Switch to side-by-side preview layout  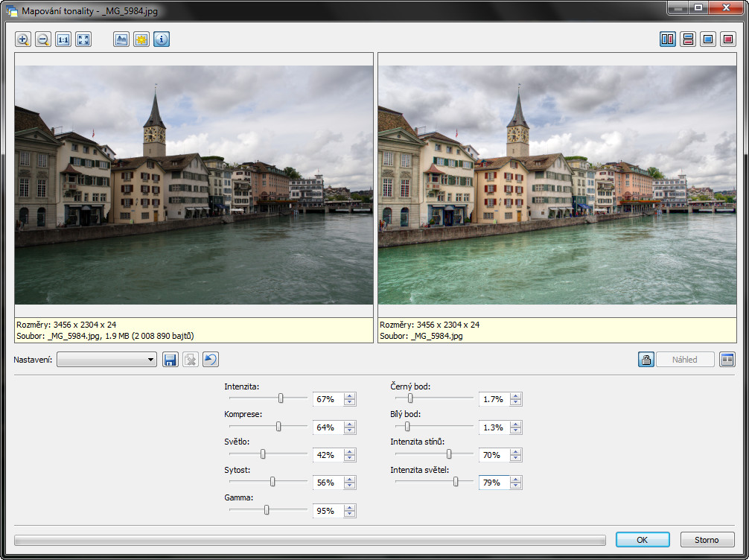[x=668, y=39]
